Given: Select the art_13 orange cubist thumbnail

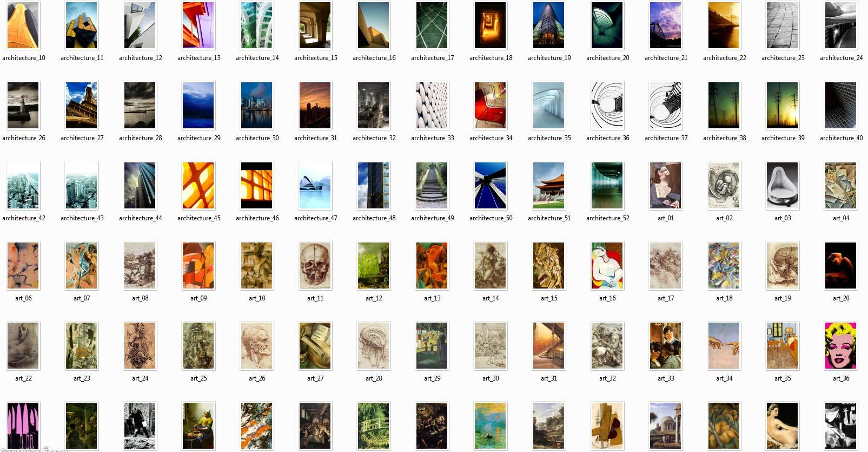Looking at the screenshot, I should 432,266.
